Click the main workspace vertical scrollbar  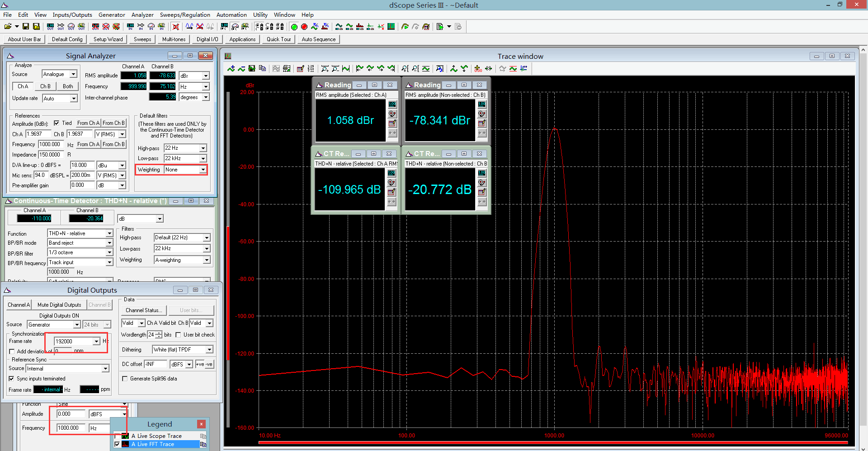click(863, 249)
